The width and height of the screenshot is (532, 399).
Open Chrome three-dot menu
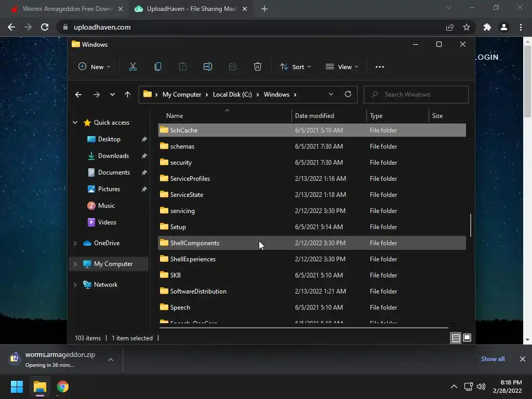(x=521, y=27)
